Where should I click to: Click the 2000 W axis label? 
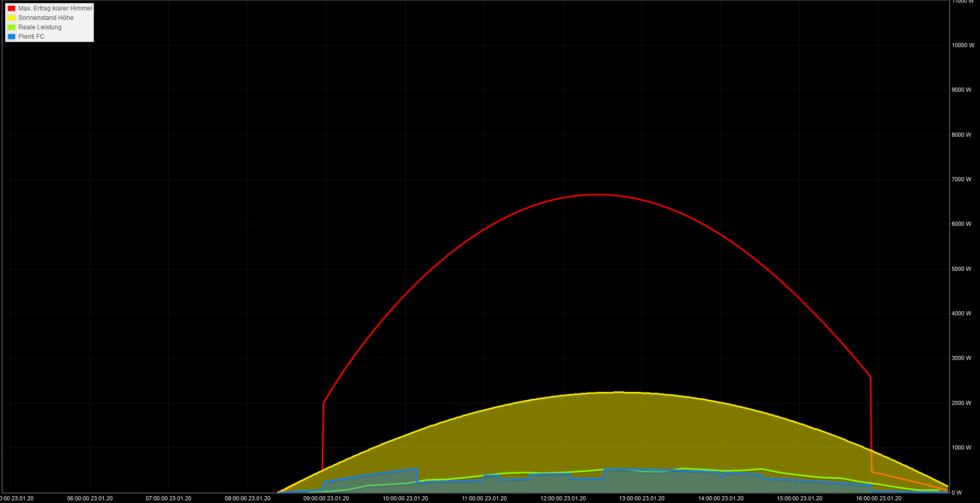click(x=962, y=403)
